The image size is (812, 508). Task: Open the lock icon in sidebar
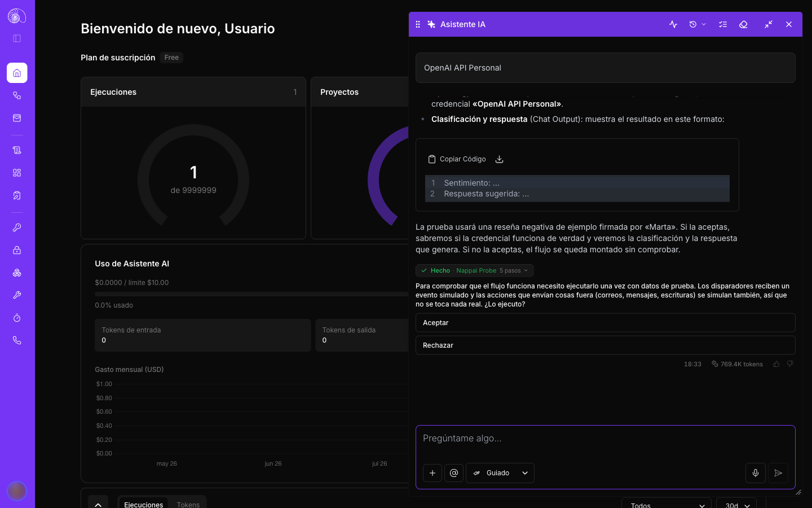pyautogui.click(x=17, y=250)
